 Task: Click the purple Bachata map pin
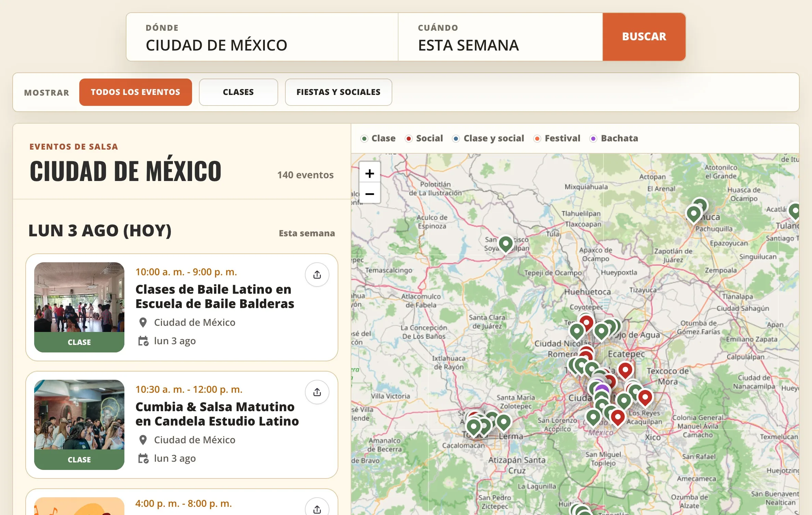tap(603, 389)
